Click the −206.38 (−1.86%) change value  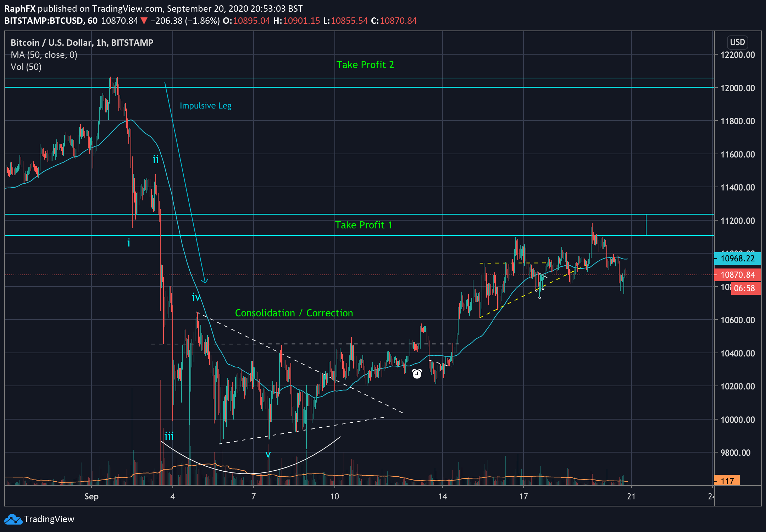[x=185, y=21]
